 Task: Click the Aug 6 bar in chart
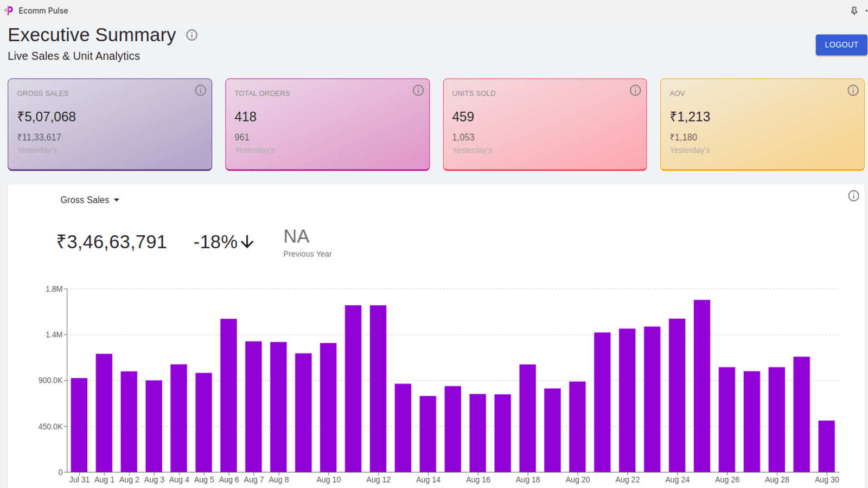(228, 395)
